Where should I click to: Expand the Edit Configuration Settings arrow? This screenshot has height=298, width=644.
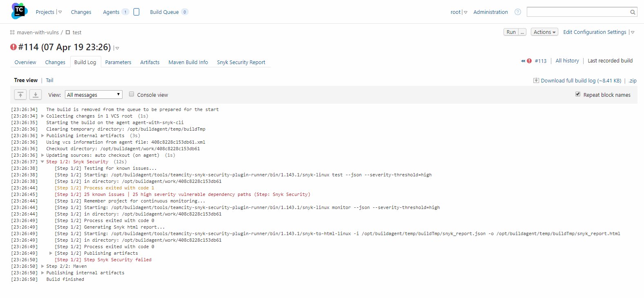tap(633, 32)
